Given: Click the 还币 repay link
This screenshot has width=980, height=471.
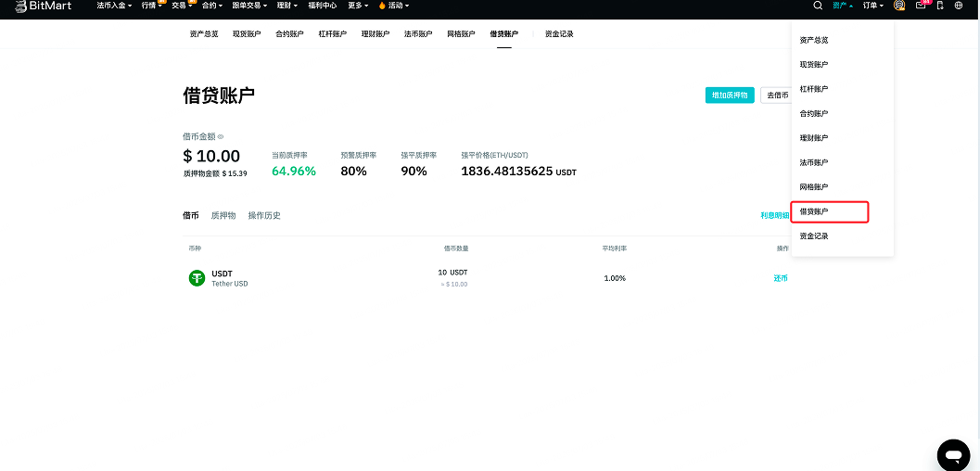Looking at the screenshot, I should pos(781,278).
